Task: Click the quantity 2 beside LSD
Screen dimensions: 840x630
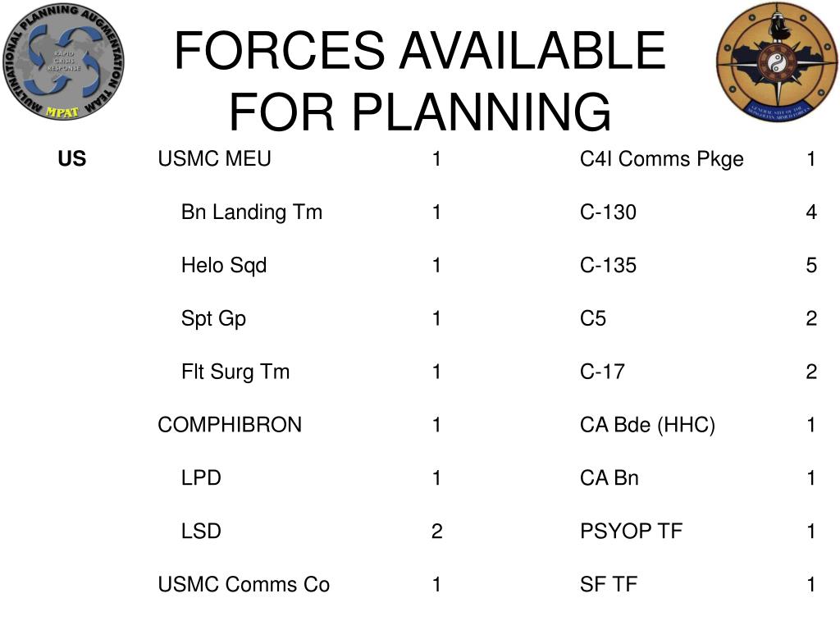Action: [437, 532]
